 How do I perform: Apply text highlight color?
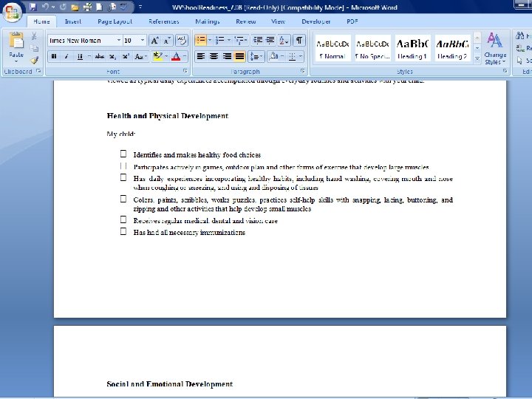tap(157, 57)
